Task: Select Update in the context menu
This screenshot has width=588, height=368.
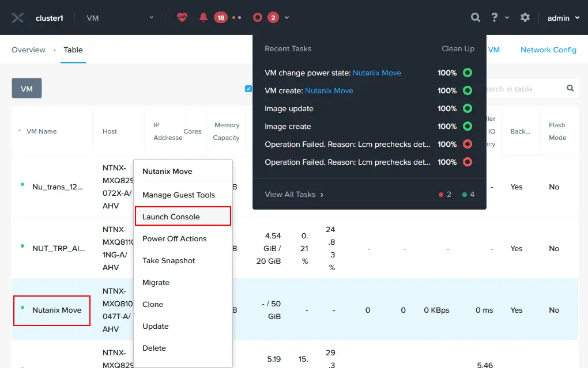Action: tap(156, 327)
